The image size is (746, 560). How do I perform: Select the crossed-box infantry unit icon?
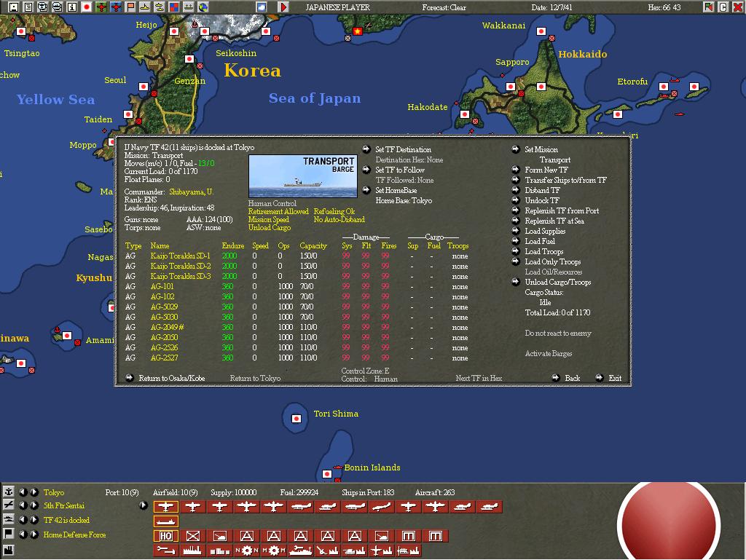click(192, 536)
